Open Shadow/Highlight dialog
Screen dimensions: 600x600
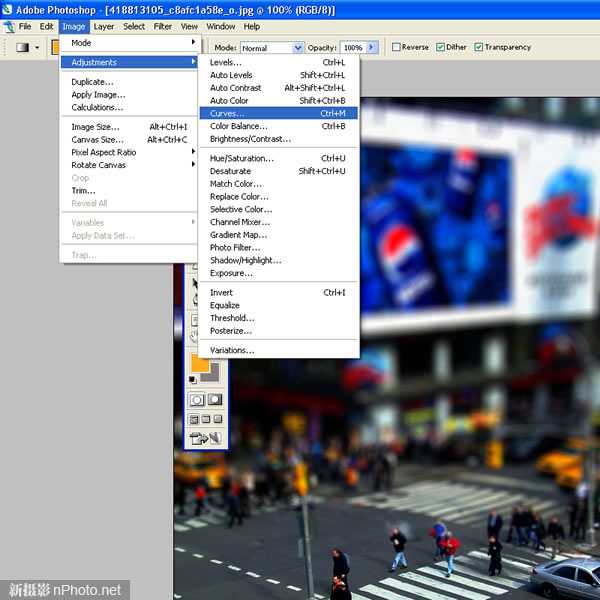pyautogui.click(x=279, y=260)
